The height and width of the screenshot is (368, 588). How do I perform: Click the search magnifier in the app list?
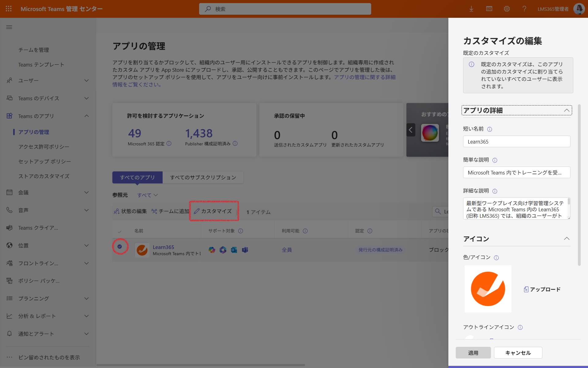(438, 211)
